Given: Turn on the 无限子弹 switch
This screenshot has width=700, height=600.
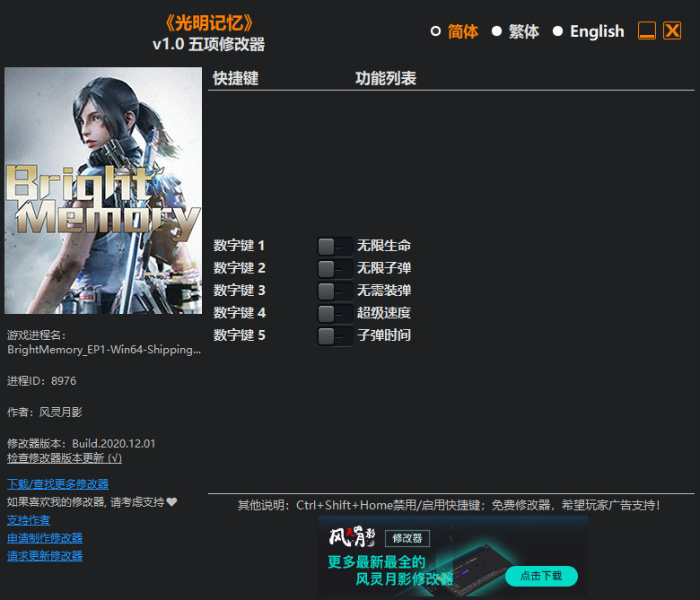Looking at the screenshot, I should [x=335, y=268].
